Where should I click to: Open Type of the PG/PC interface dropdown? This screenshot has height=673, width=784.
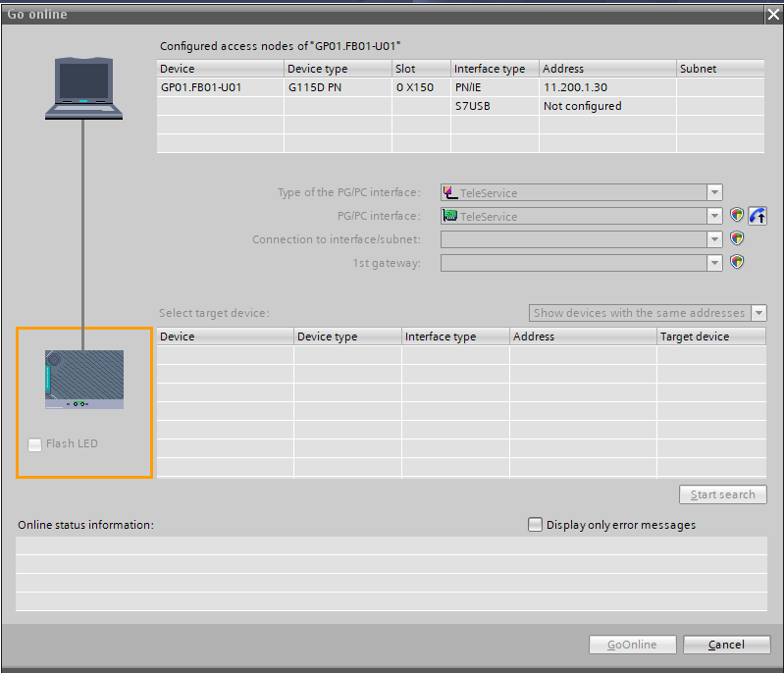pos(715,193)
